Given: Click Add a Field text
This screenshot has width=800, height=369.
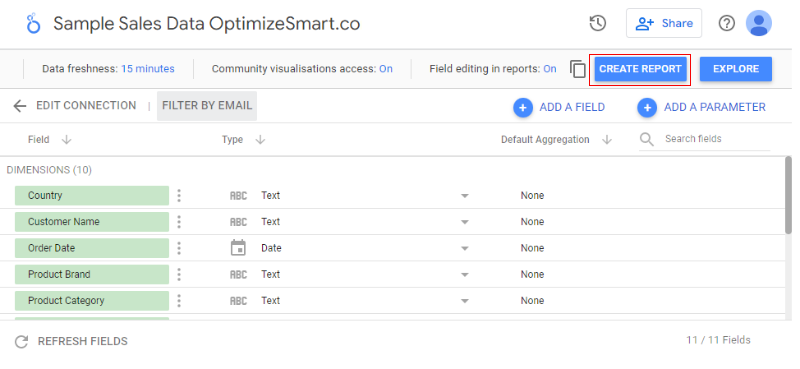Looking at the screenshot, I should pos(572,107).
